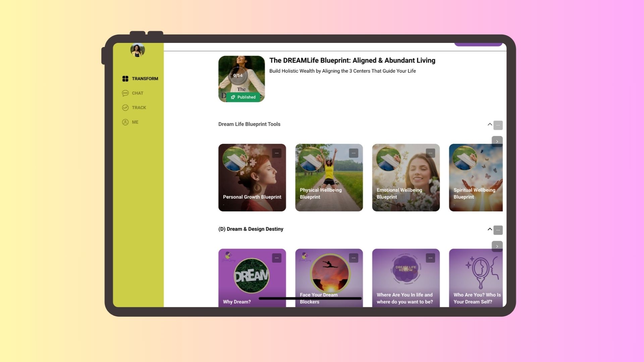Viewport: 644px width, 362px height.
Task: Open Spiritual Wellbeing Blueprint card
Action: point(476,178)
